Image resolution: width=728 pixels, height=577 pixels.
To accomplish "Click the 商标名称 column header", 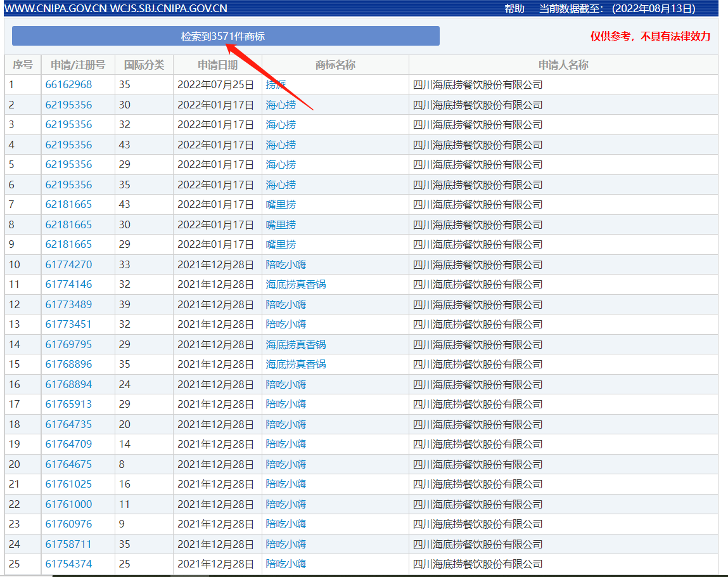I will (335, 65).
